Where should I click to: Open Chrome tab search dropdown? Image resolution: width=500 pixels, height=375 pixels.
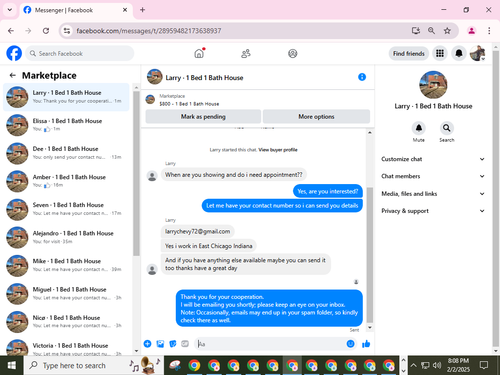[x=10, y=10]
